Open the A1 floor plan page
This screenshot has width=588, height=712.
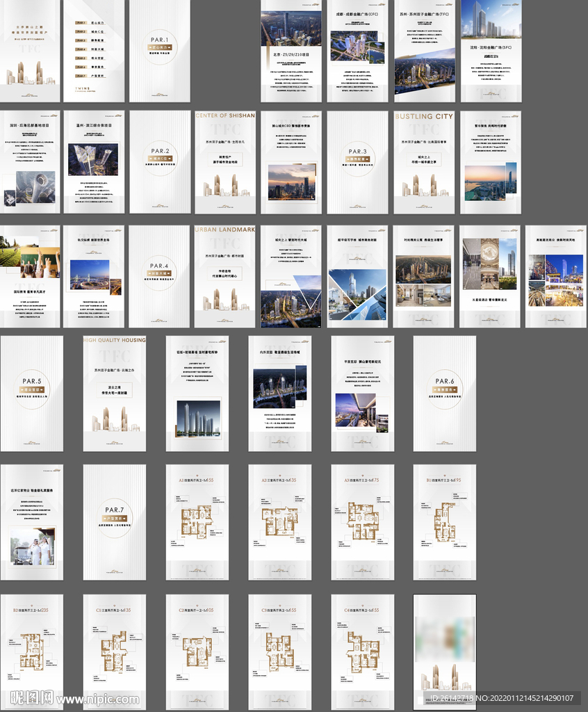point(197,522)
